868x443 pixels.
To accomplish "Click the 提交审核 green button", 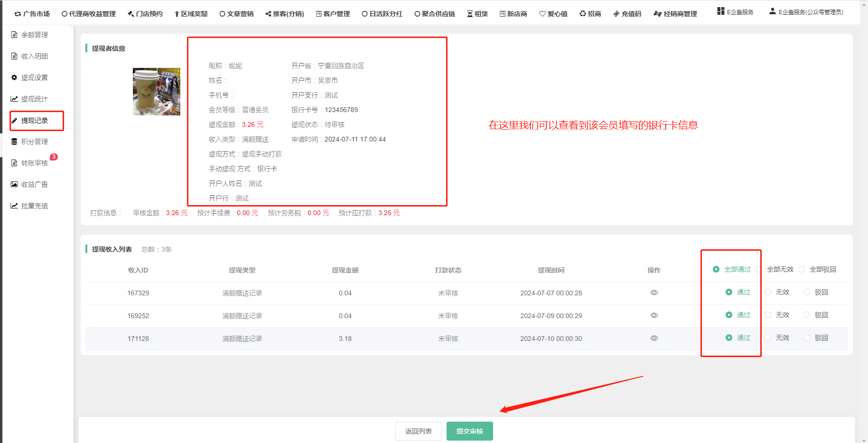I will [x=469, y=431].
